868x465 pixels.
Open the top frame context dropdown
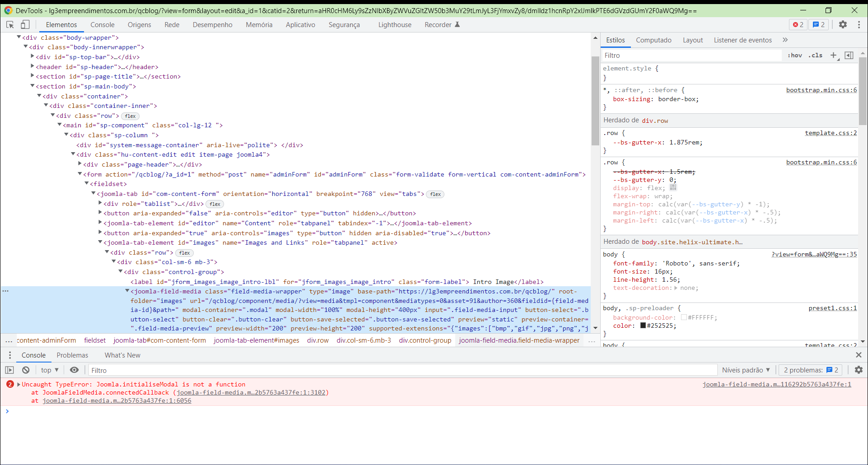(49, 370)
